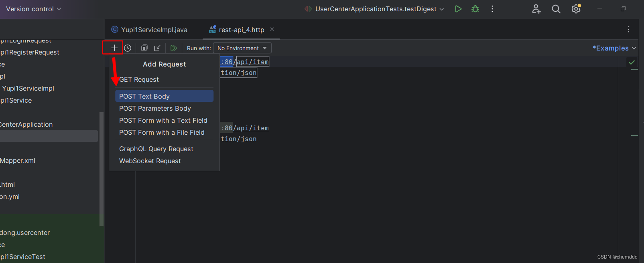Select WebSocket Request entry
The image size is (644, 263).
click(x=165, y=161)
